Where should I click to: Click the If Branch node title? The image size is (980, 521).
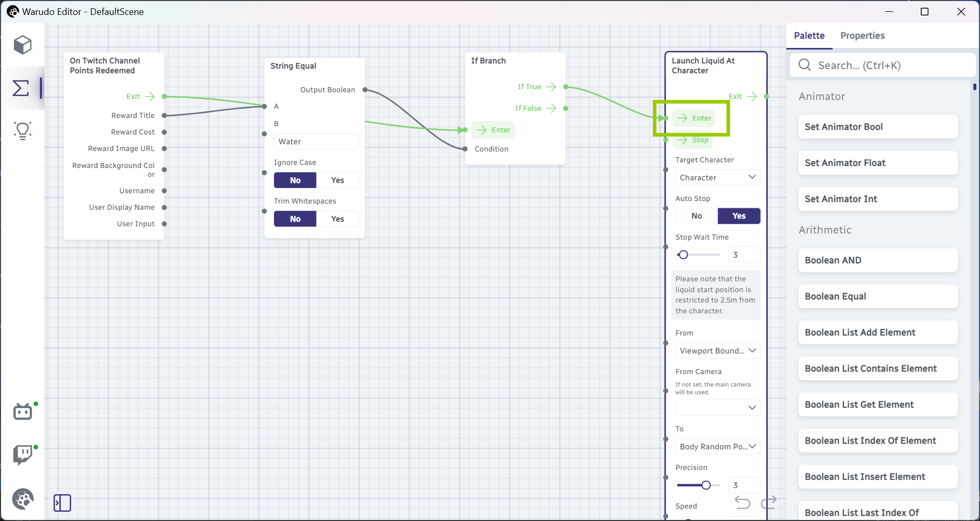tap(488, 61)
